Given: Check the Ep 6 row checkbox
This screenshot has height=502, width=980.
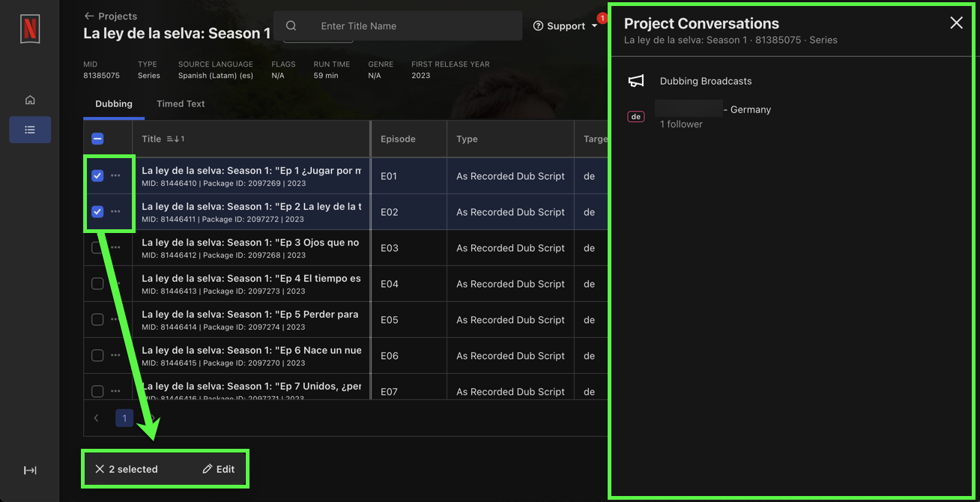Looking at the screenshot, I should [97, 356].
